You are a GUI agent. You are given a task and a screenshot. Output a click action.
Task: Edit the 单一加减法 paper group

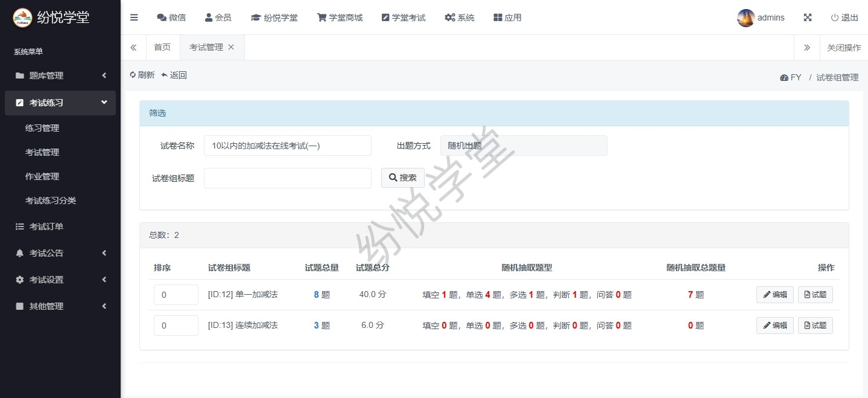(x=775, y=295)
